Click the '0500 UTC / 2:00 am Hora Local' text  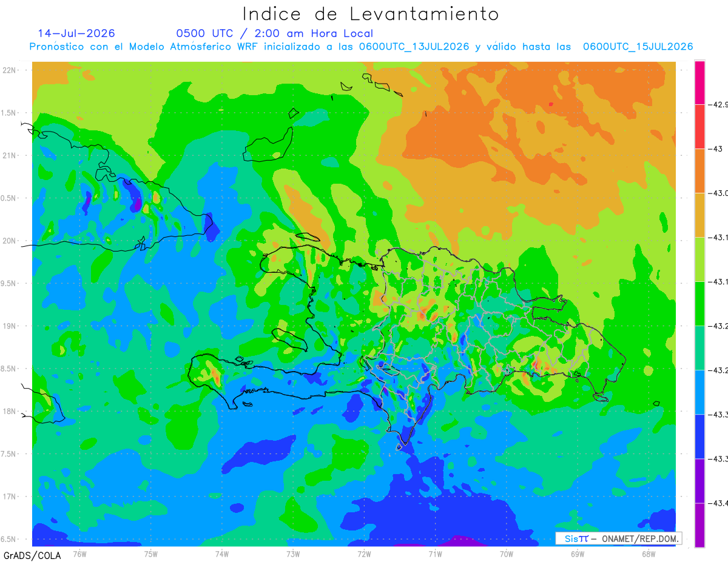pyautogui.click(x=275, y=33)
